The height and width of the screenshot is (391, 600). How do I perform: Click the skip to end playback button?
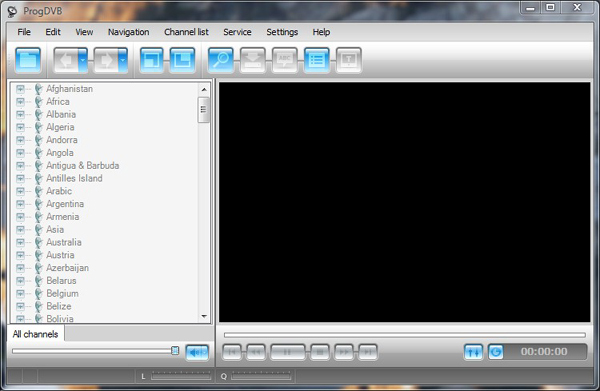[368, 352]
